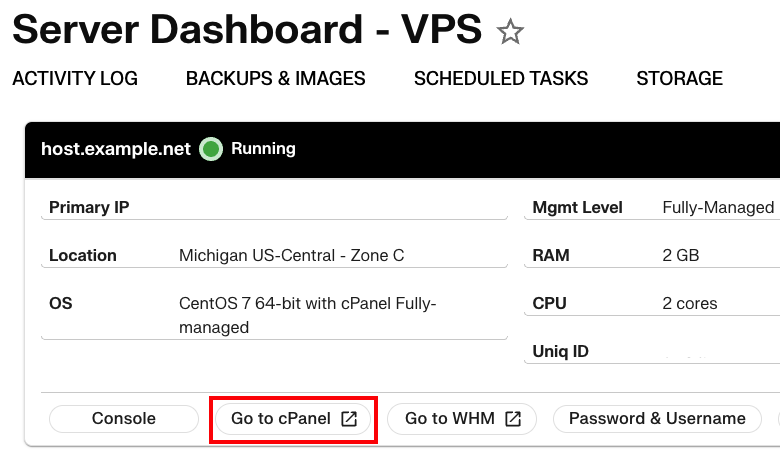
Task: Click the green Running status indicator
Action: [x=210, y=149]
